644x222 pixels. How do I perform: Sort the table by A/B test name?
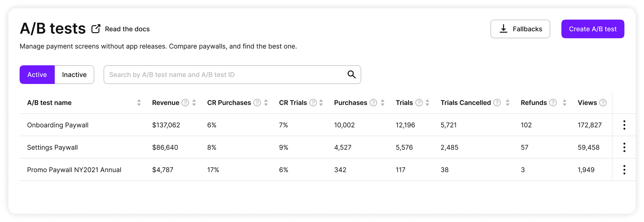point(139,103)
